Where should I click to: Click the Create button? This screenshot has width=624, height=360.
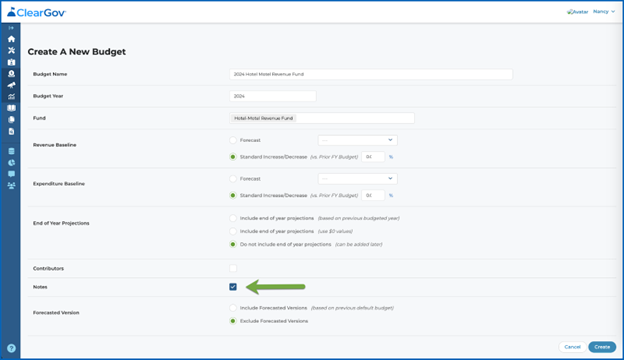[602, 347]
